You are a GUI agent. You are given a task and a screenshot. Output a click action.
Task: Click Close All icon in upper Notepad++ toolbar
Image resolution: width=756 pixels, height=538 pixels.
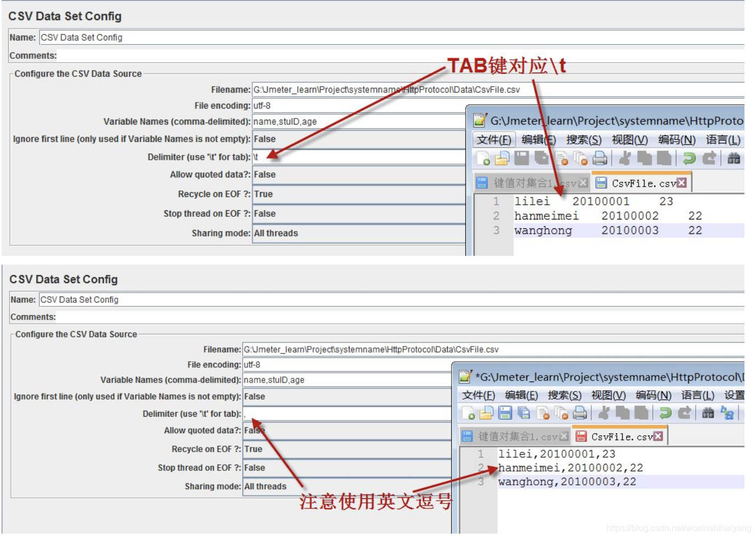(580, 159)
